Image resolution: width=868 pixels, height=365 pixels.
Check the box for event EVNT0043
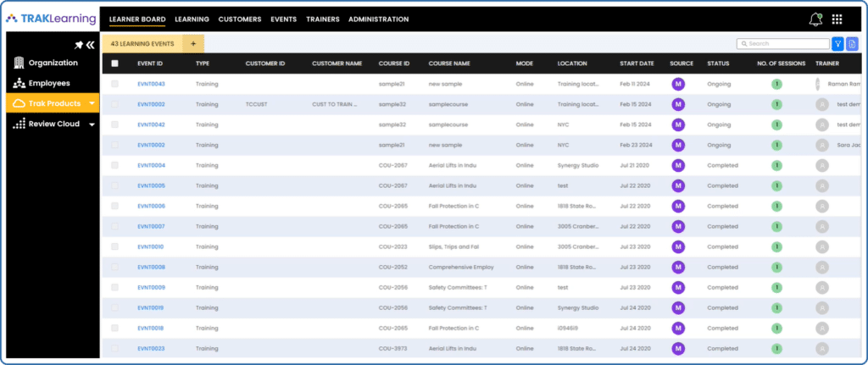(114, 84)
